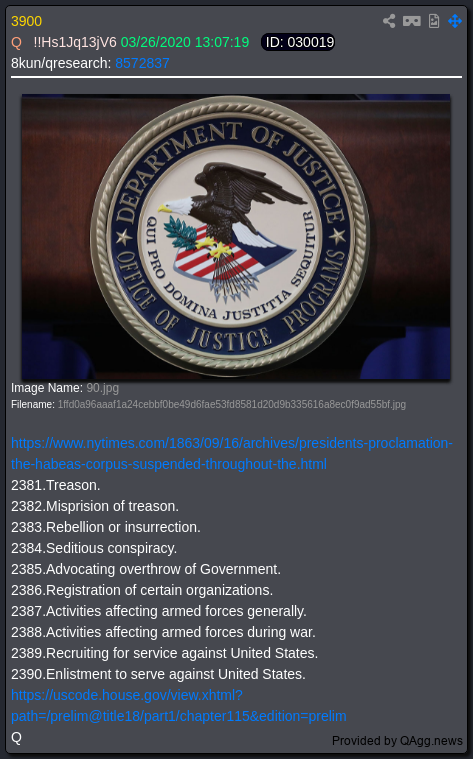Open the uscode.house.gov chapter115 link
Screen dimensions: 473x759
point(179,706)
